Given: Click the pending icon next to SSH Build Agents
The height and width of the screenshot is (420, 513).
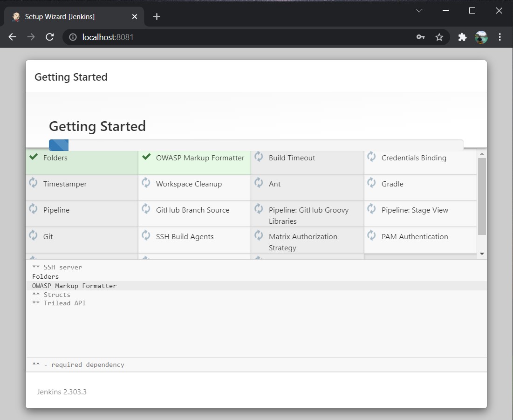Looking at the screenshot, I should pyautogui.click(x=146, y=235).
